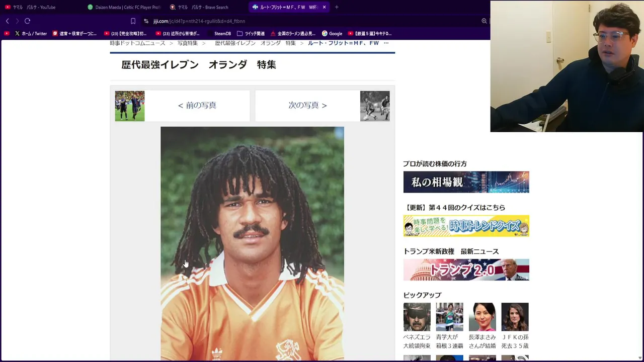The height and width of the screenshot is (362, 644).
Task: Click 【更新】第４４回のクイズはこちら text
Action: click(x=454, y=208)
